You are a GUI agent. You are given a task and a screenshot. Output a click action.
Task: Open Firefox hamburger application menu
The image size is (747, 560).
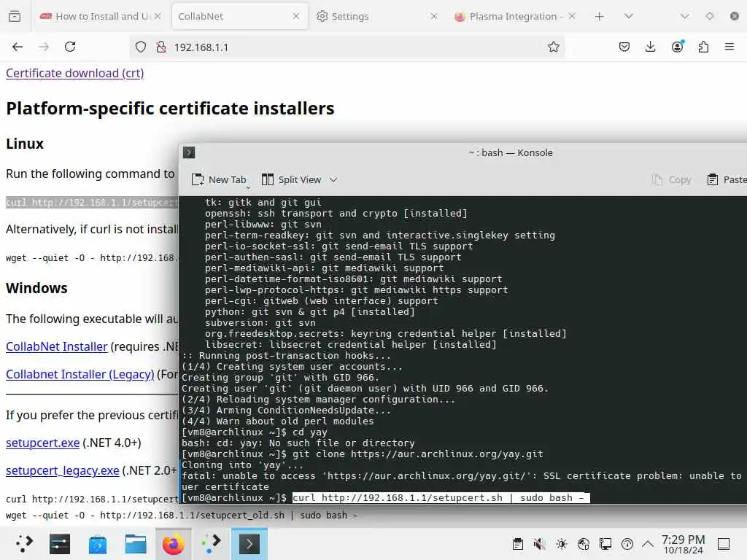pos(729,47)
